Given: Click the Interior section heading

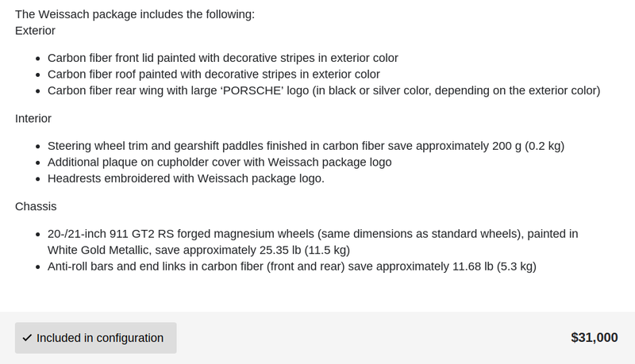Looking at the screenshot, I should coord(33,118).
